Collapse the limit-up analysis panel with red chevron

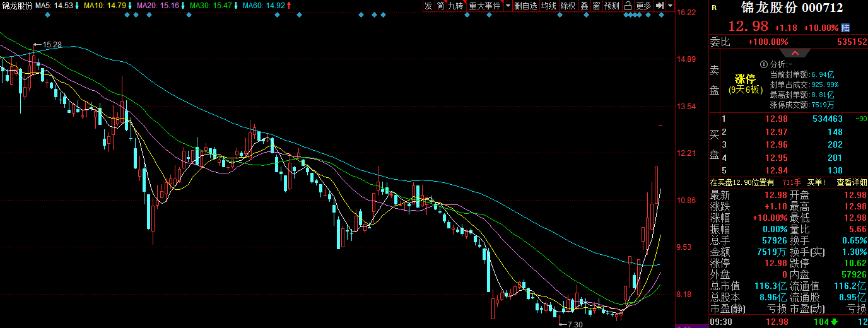pyautogui.click(x=795, y=53)
